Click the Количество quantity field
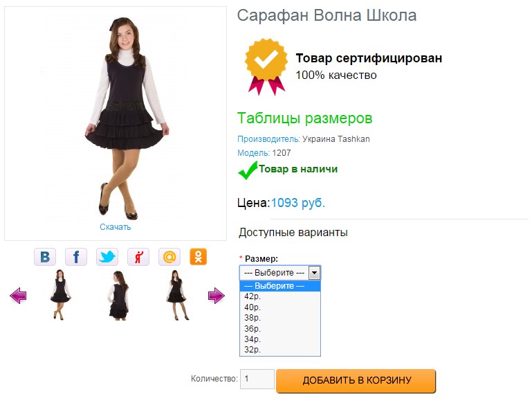Screen dimensions: 532x412 [257, 379]
